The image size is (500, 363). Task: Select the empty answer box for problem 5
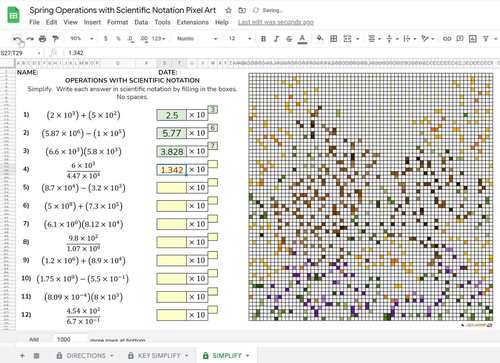tap(171, 188)
